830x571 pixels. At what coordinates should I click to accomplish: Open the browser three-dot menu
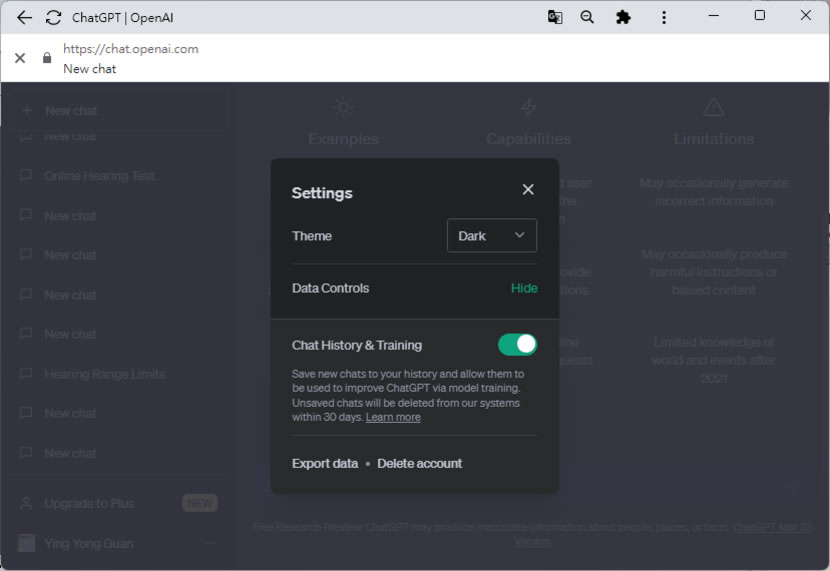(x=664, y=17)
